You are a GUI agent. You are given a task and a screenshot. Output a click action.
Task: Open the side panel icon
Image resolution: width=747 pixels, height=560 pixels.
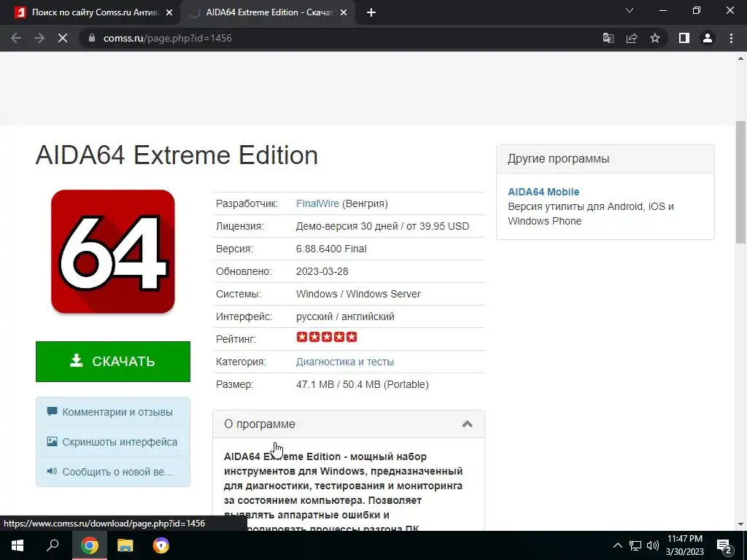pos(684,38)
